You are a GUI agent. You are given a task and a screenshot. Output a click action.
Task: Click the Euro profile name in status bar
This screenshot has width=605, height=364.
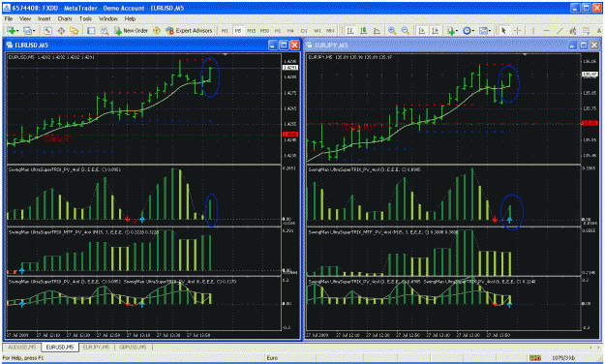coord(272,358)
